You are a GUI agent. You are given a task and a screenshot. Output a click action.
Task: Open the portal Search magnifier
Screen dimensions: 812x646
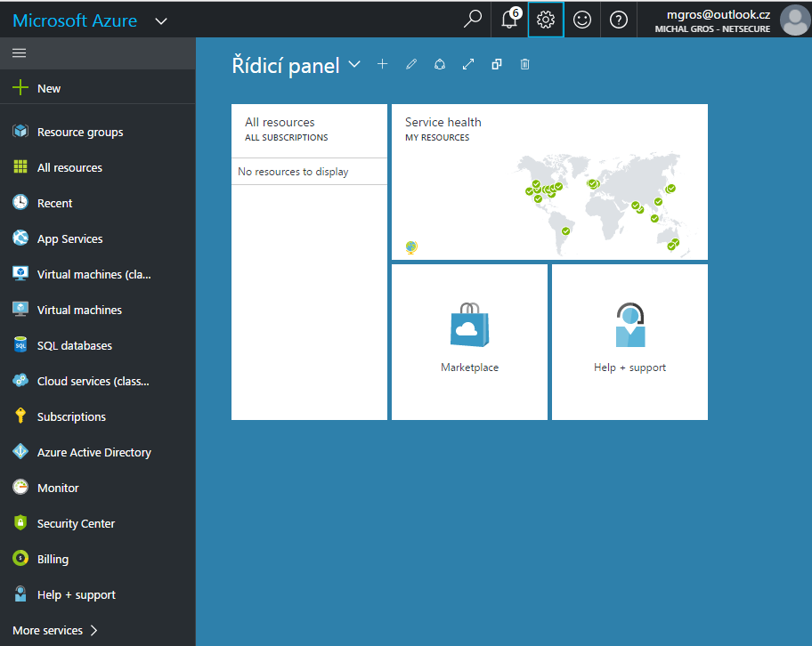(472, 19)
